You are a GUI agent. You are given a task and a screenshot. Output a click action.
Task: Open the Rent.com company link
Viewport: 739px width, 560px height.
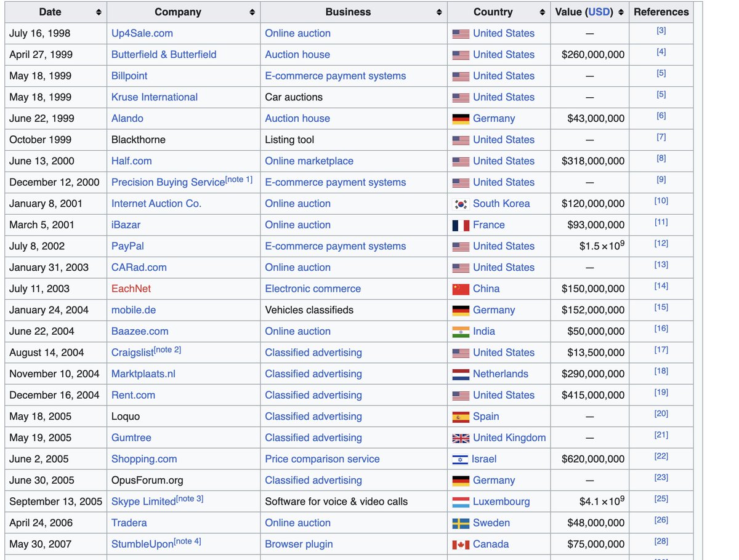[133, 395]
